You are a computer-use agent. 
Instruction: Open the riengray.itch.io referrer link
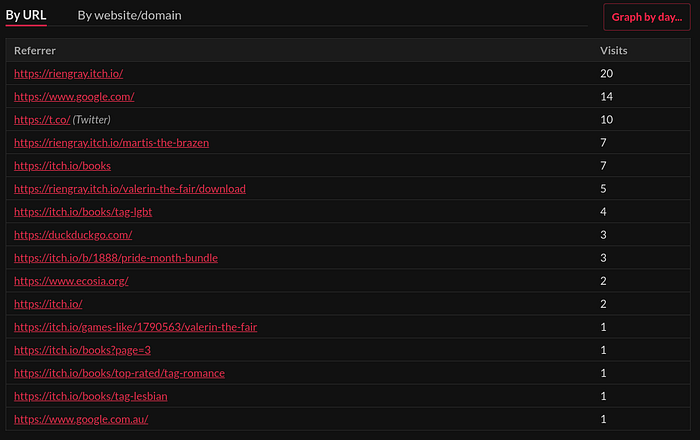pos(68,74)
